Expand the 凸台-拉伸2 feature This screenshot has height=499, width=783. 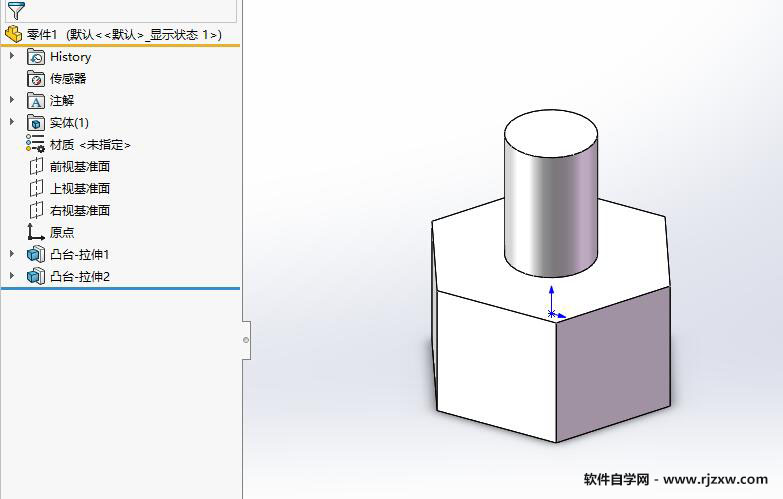[12, 276]
